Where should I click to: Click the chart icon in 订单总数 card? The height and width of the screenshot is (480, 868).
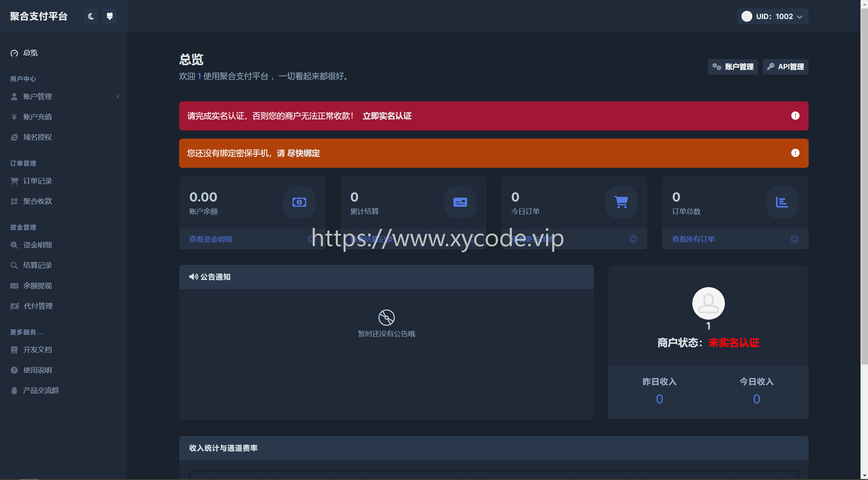782,202
